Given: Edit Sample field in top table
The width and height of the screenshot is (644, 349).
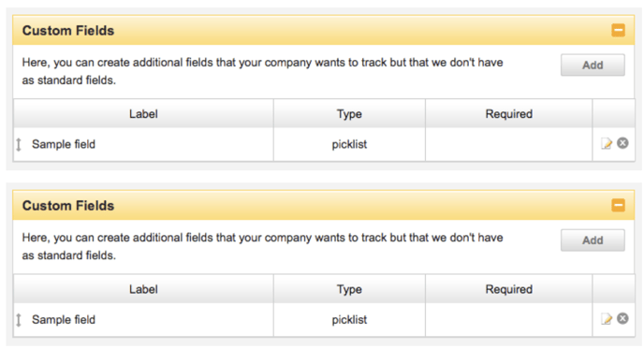Looking at the screenshot, I should click(x=607, y=143).
